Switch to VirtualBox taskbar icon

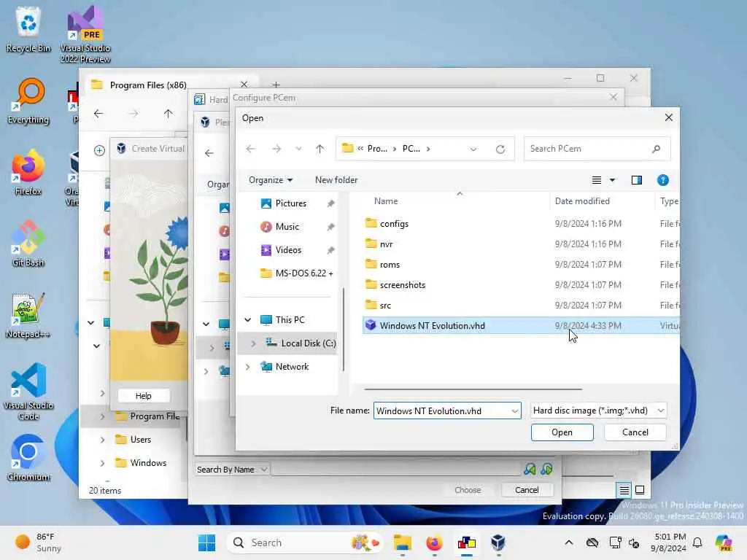coord(498,542)
